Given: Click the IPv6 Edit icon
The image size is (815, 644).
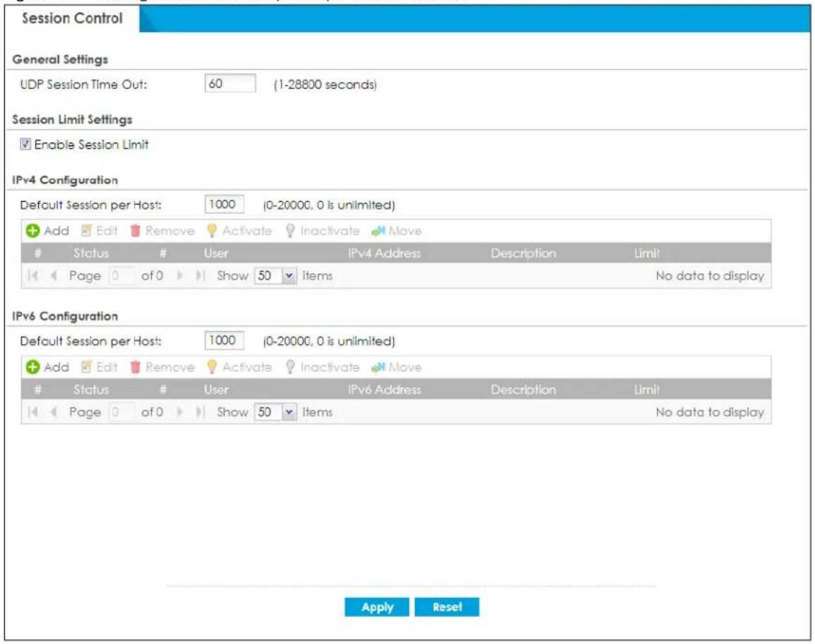Looking at the screenshot, I should 87,366.
